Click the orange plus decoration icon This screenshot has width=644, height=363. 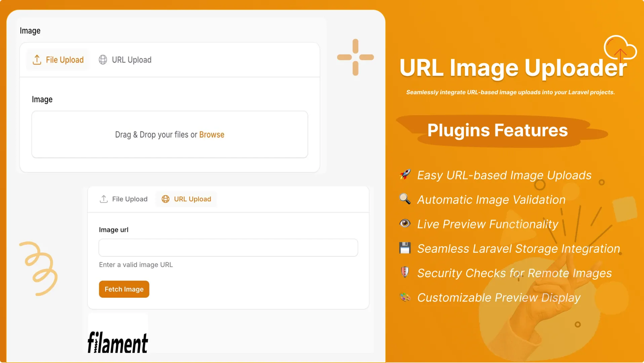point(355,57)
